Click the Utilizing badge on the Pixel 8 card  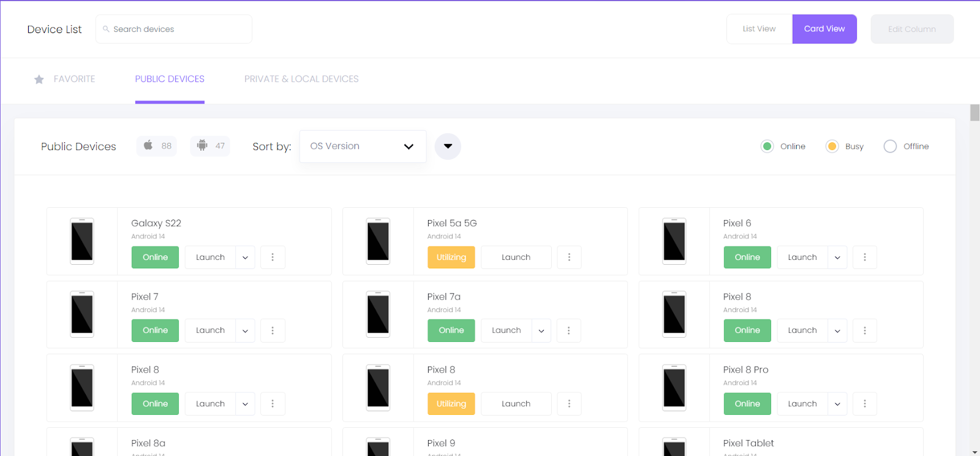451,404
